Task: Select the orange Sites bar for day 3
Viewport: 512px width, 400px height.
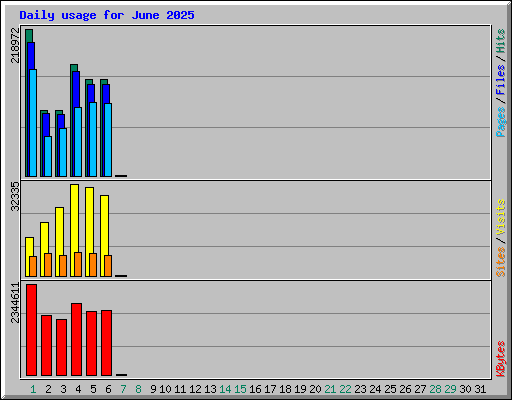Action: pyautogui.click(x=63, y=266)
